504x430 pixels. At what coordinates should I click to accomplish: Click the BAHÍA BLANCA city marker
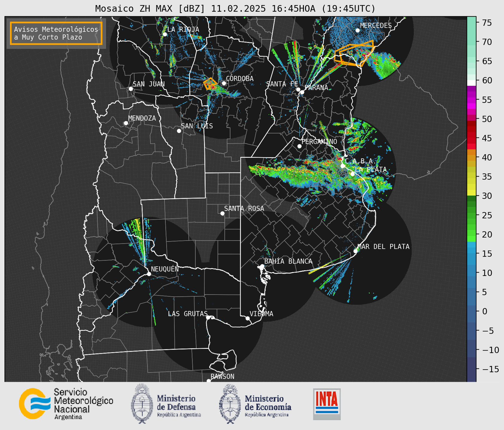[262, 266]
